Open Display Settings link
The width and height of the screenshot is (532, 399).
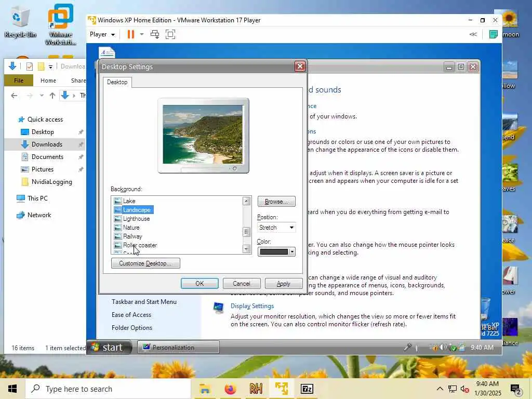(x=252, y=306)
